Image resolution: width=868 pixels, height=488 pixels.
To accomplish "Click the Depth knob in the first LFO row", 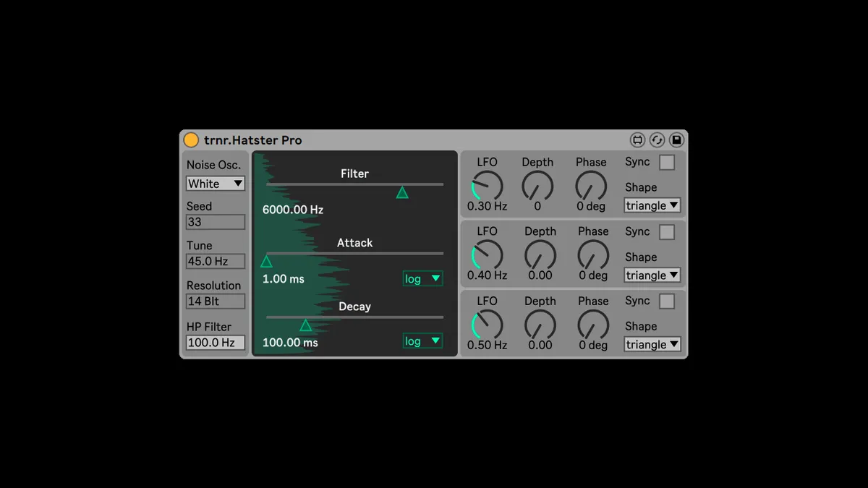I will 537,186.
